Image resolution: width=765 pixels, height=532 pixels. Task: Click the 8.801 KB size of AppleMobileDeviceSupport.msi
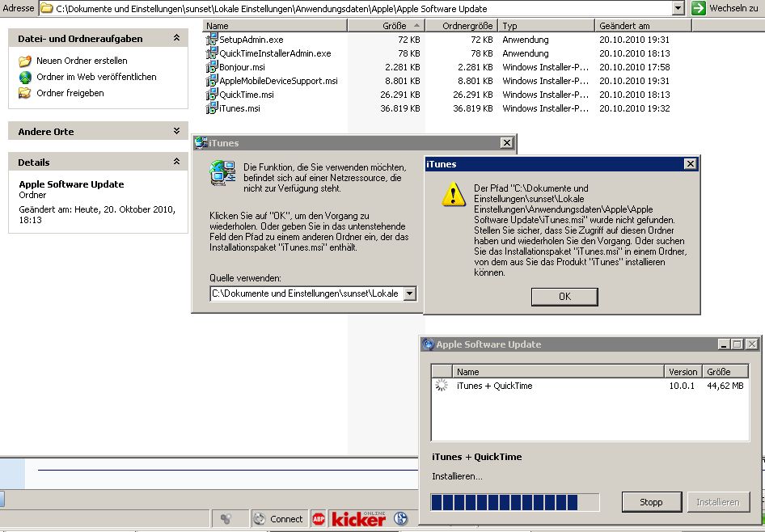(402, 81)
